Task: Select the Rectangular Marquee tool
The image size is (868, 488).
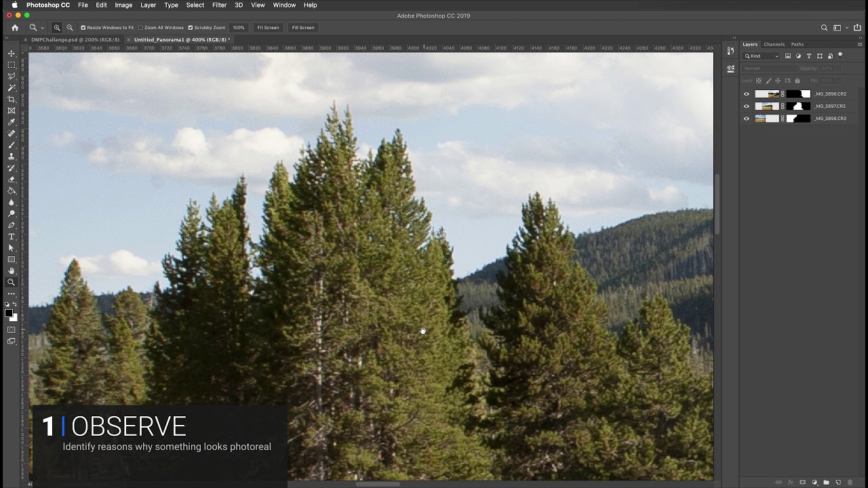Action: pyautogui.click(x=12, y=65)
